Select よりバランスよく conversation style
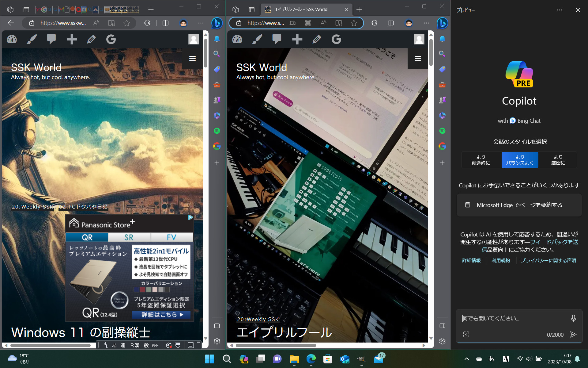The height and width of the screenshot is (368, 588). coord(520,160)
